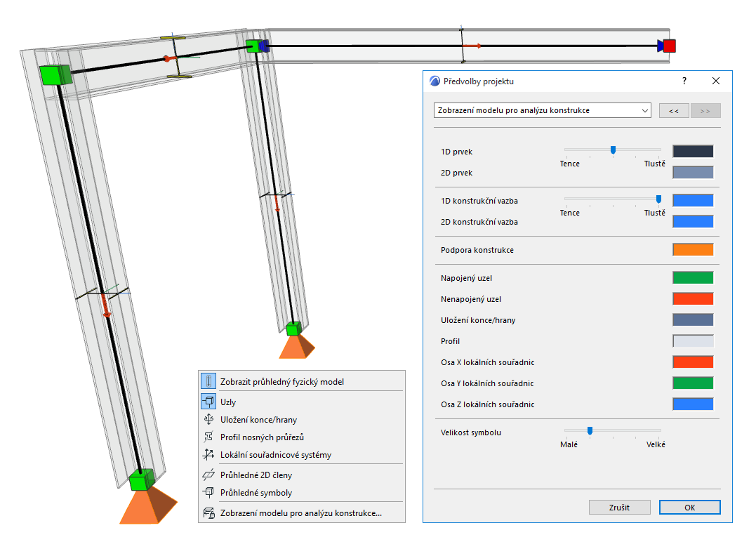The image size is (756, 549).
Task: Open the Profil light gray color swatch
Action: [694, 341]
